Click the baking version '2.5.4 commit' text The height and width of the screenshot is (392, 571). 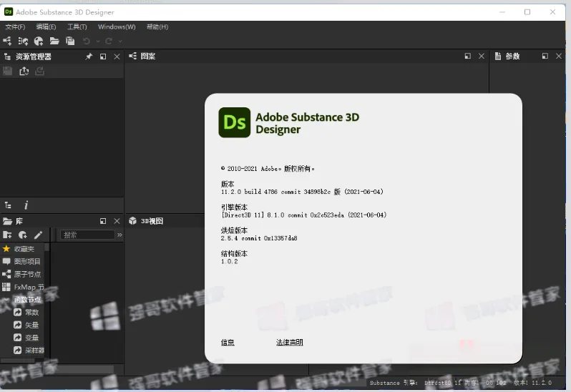pos(240,238)
